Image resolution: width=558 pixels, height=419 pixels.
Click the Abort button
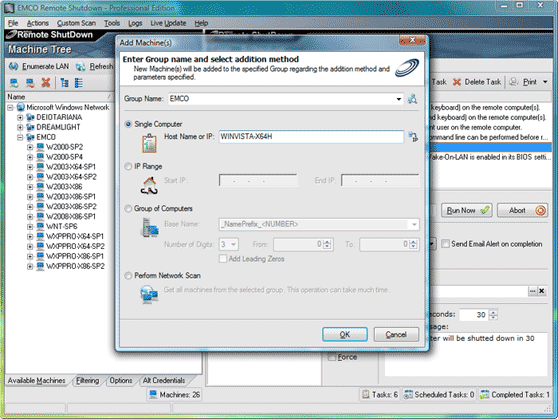pyautogui.click(x=522, y=210)
